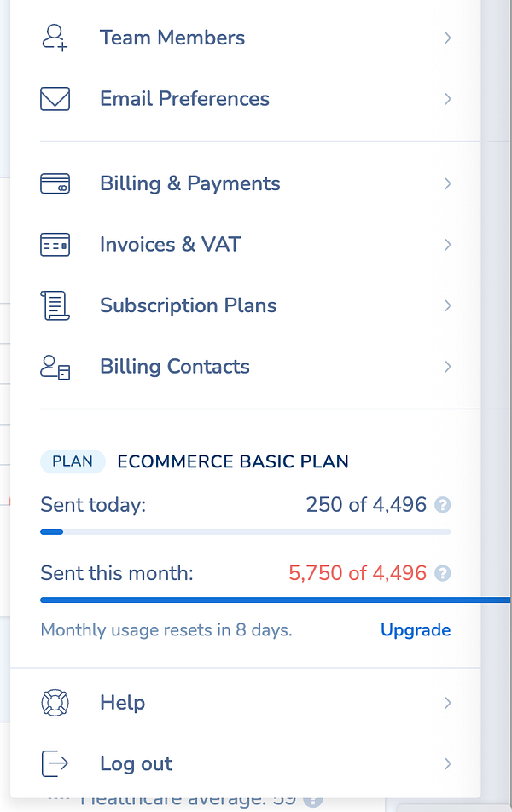Image resolution: width=512 pixels, height=812 pixels.
Task: Click the PLAN badge
Action: (x=73, y=461)
